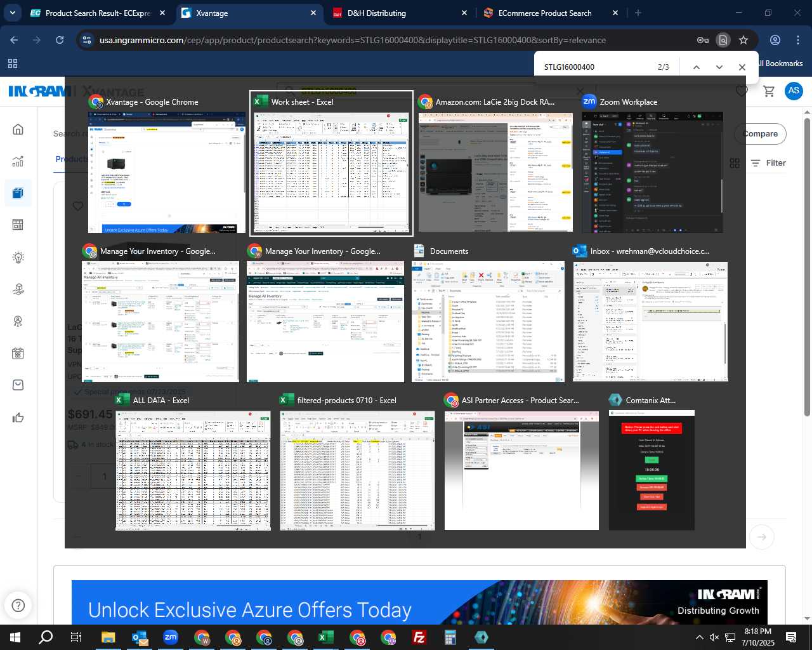Open the Filter panel
This screenshot has width=812, height=650.
tap(768, 163)
